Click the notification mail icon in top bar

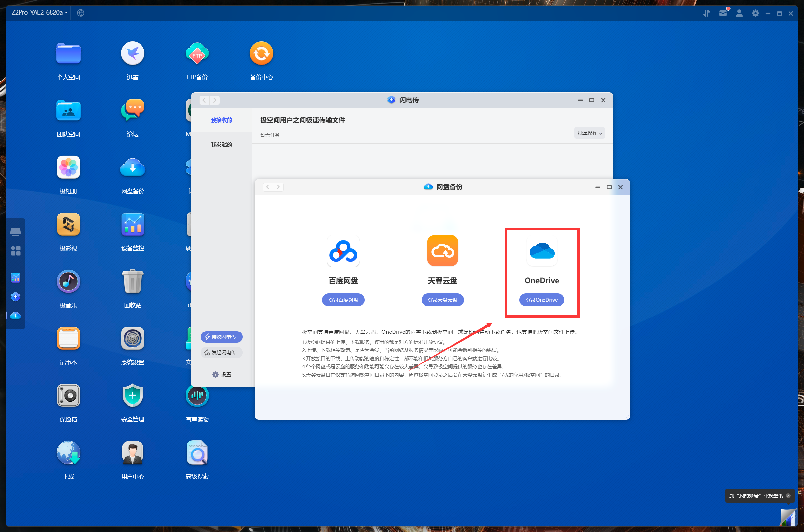723,13
